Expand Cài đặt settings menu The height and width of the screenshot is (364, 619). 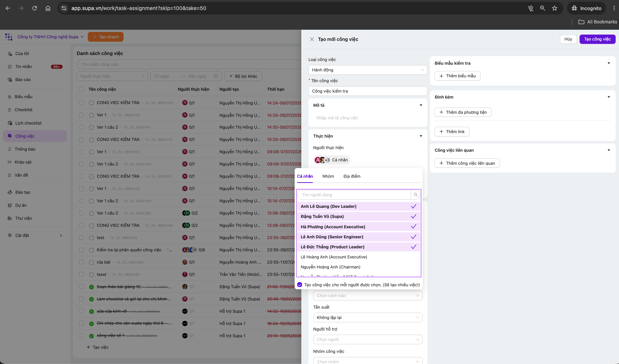(x=35, y=235)
